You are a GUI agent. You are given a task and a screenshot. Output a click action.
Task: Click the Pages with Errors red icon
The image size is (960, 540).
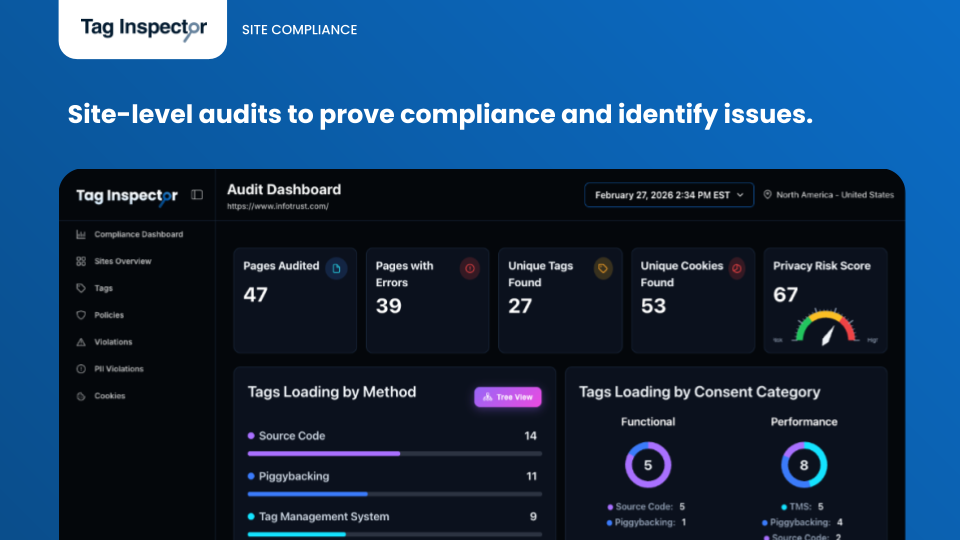470,268
